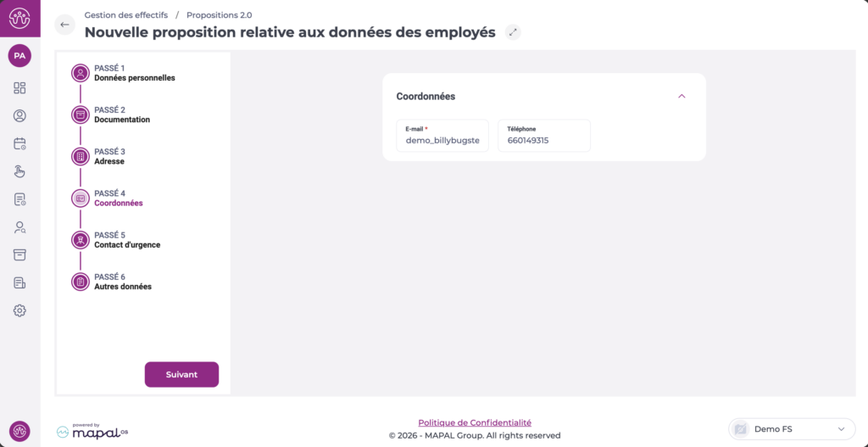Open the calendar icon in sidebar
This screenshot has height=447, width=868.
pyautogui.click(x=19, y=144)
